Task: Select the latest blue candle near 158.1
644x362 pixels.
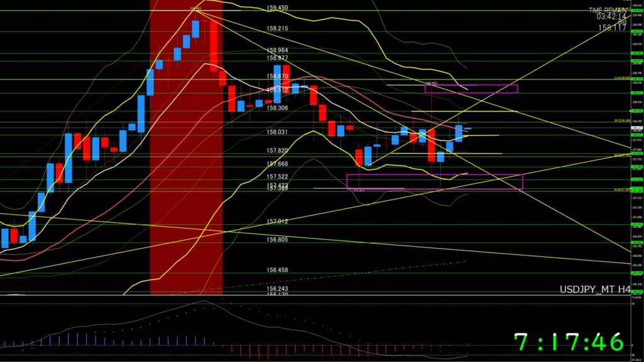Action: coord(459,133)
